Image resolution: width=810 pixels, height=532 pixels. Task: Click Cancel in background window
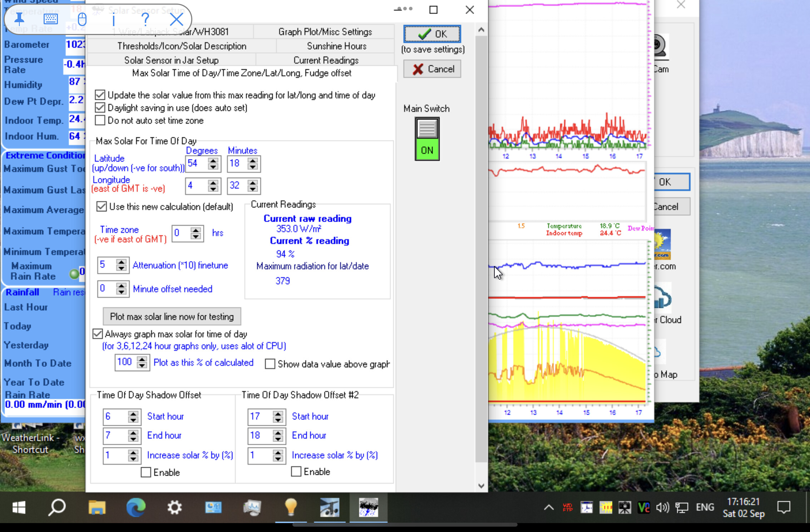[x=672, y=207]
